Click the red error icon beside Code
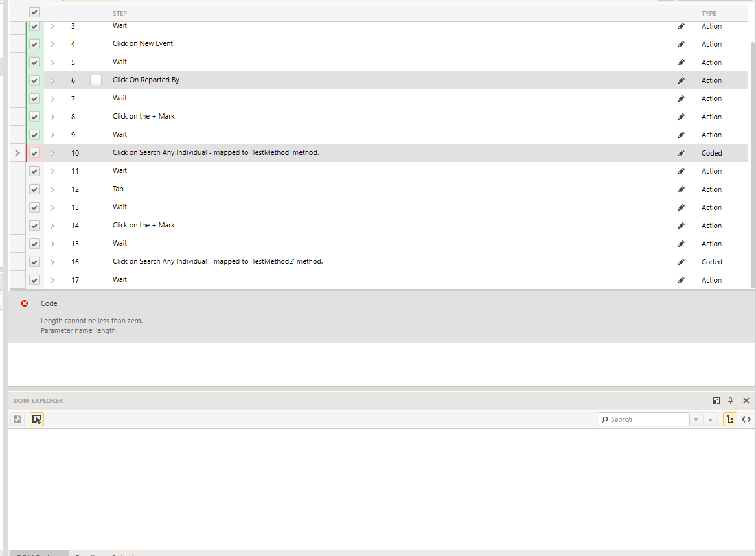756x556 pixels. point(25,303)
